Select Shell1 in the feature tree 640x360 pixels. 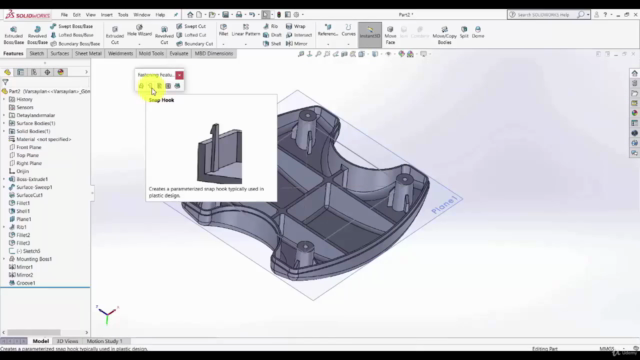tap(19, 211)
